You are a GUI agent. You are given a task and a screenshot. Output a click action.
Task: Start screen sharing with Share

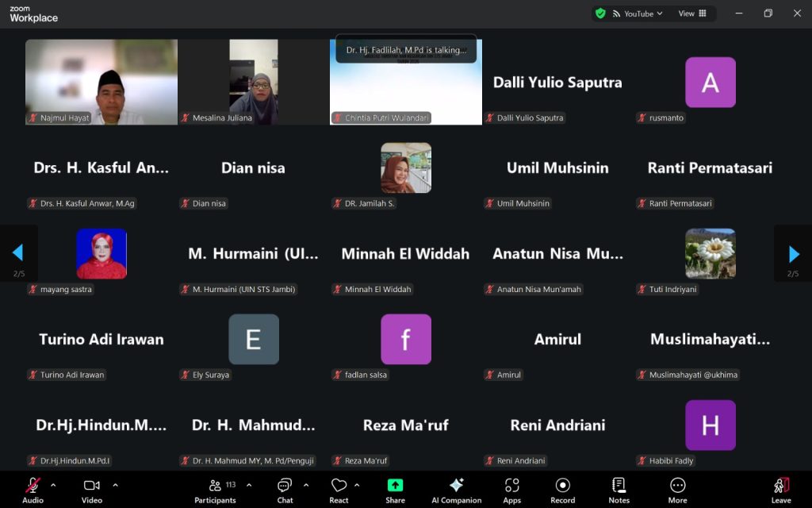(x=395, y=490)
